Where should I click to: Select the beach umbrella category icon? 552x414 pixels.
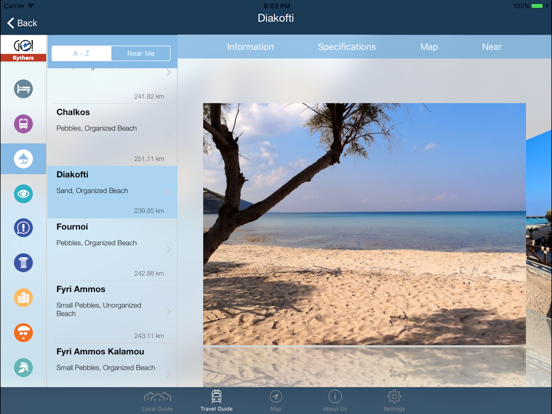click(x=23, y=159)
